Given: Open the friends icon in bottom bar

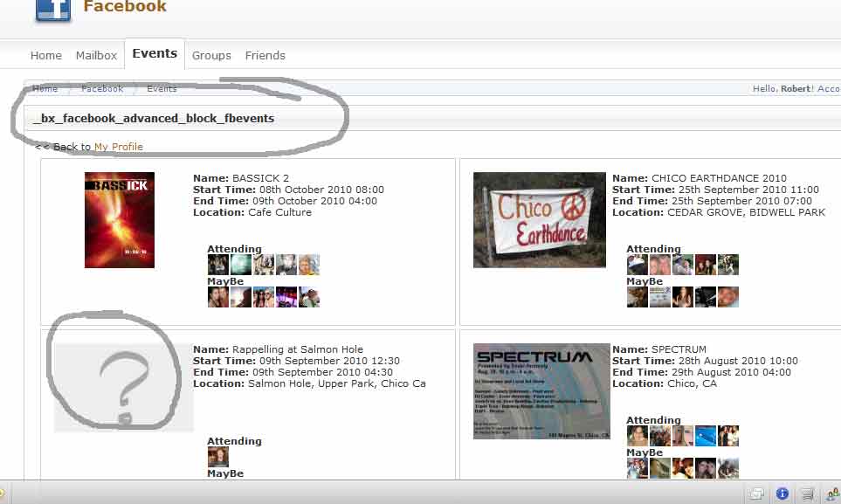Looking at the screenshot, I should (833, 494).
